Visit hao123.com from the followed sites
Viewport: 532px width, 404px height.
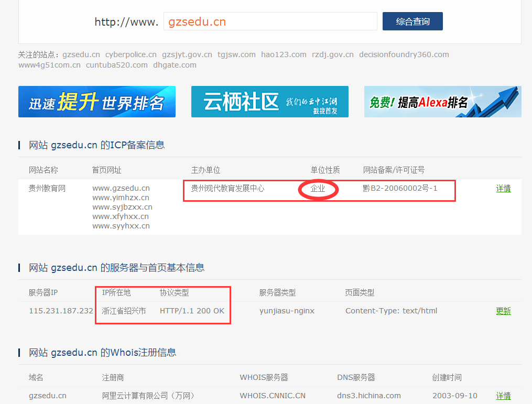[284, 54]
